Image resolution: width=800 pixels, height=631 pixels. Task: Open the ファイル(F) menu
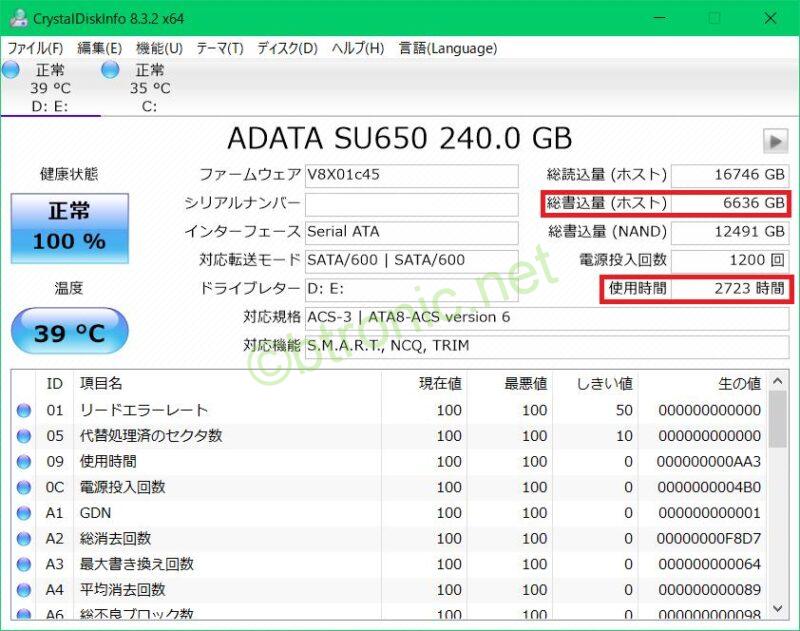coord(35,48)
